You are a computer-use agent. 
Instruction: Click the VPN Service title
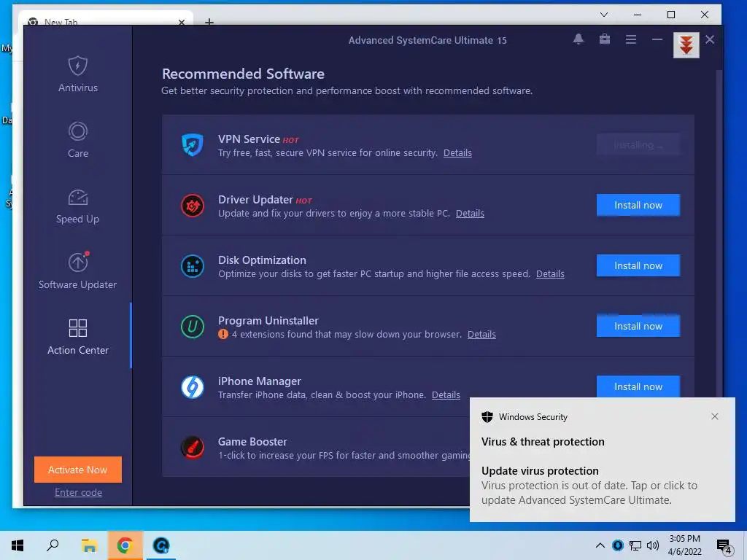tap(249, 139)
